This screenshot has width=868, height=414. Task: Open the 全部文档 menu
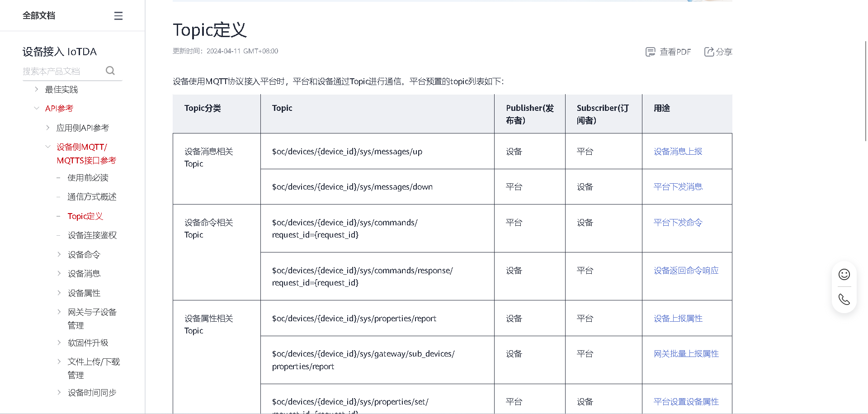[39, 15]
